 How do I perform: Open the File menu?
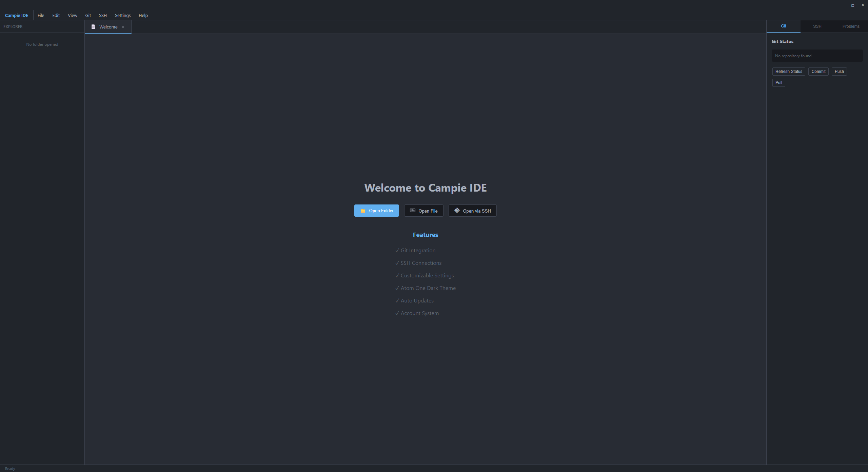tap(41, 15)
